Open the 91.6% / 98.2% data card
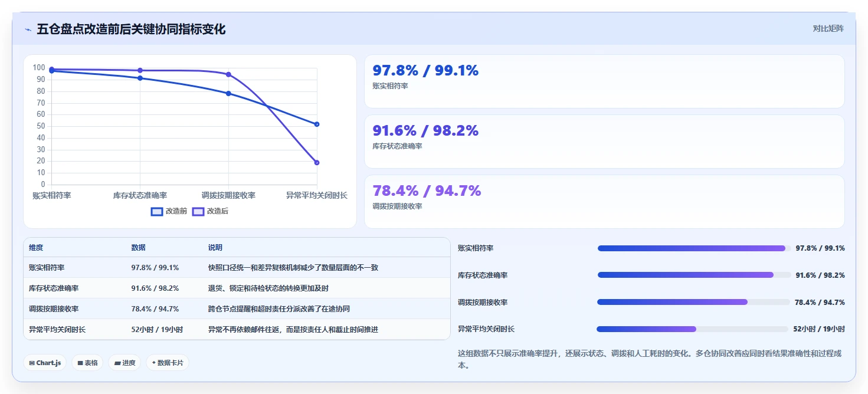868x394 pixels. 604,142
